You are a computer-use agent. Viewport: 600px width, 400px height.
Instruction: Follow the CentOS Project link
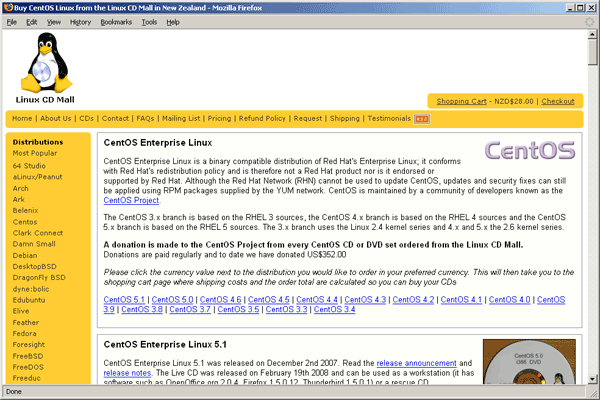click(131, 200)
